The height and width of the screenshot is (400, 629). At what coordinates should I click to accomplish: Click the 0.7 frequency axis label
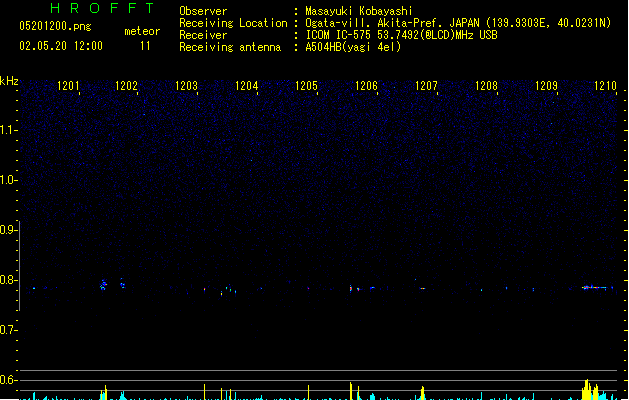click(x=8, y=330)
